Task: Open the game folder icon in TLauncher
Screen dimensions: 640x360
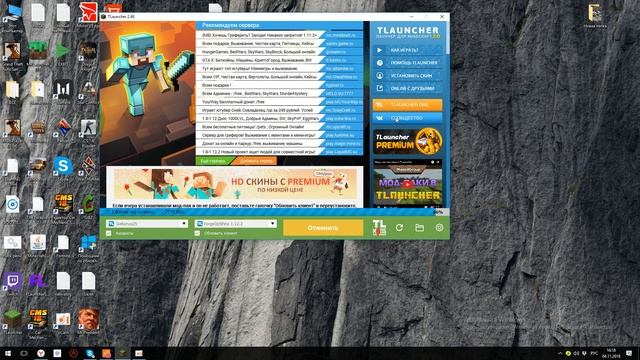Action: point(419,228)
